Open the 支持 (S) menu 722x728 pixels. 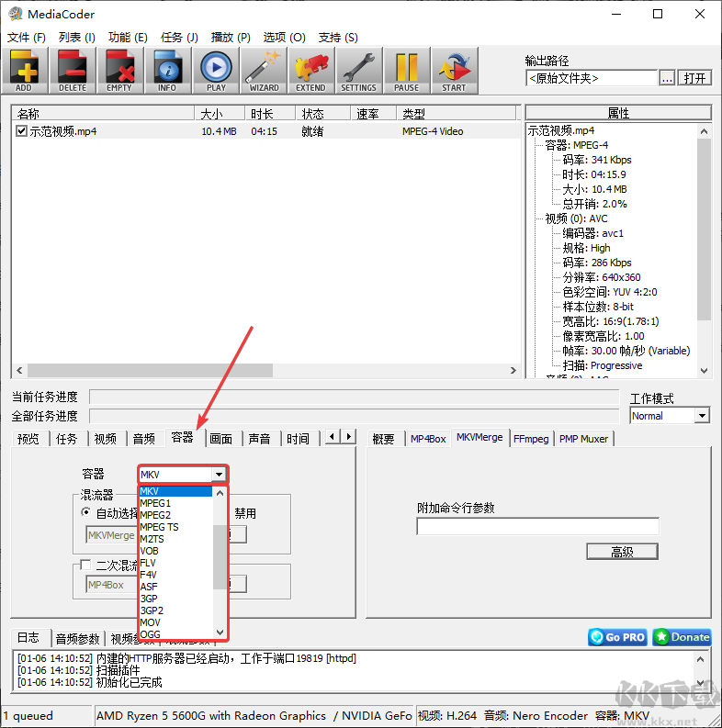pyautogui.click(x=338, y=37)
